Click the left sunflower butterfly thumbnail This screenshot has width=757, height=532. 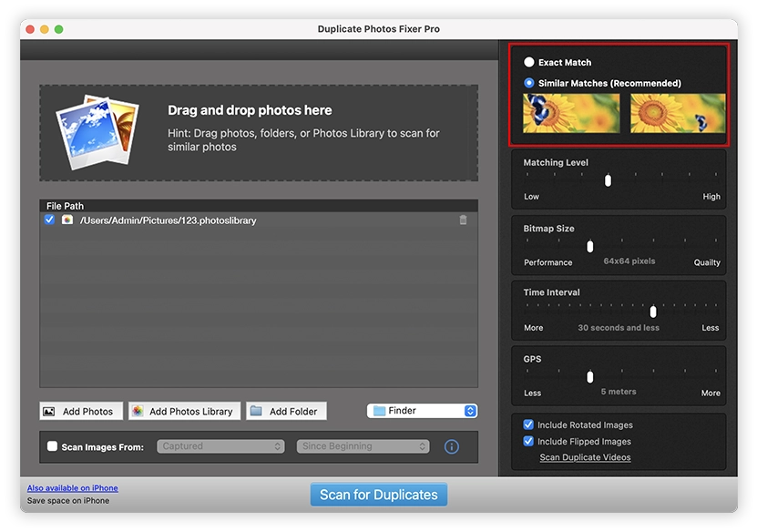(571, 114)
